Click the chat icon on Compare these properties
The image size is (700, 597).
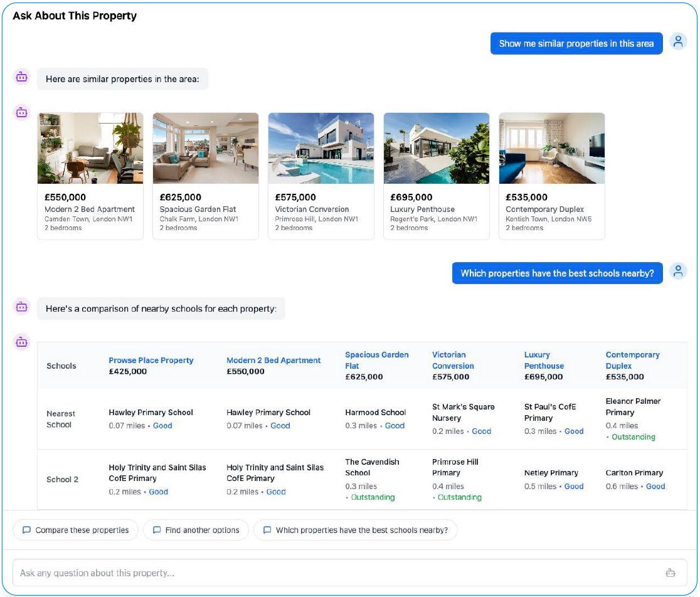coord(26,530)
